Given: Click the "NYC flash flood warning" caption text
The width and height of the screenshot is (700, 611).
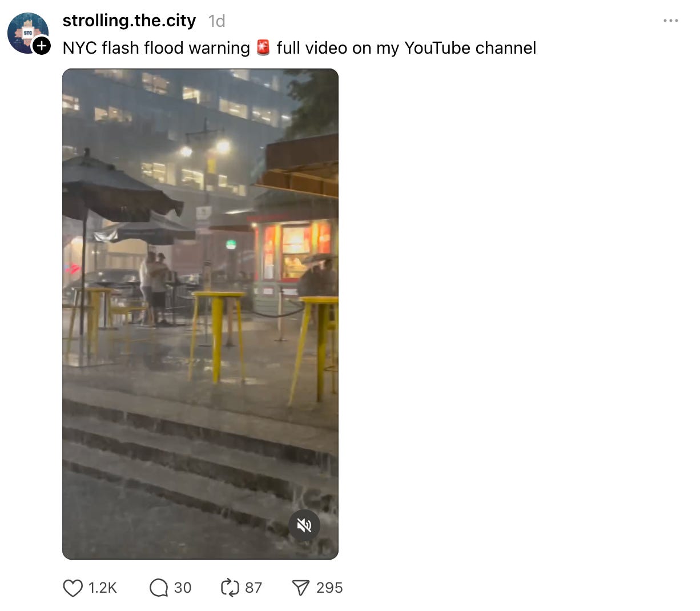Looking at the screenshot, I should (x=156, y=48).
